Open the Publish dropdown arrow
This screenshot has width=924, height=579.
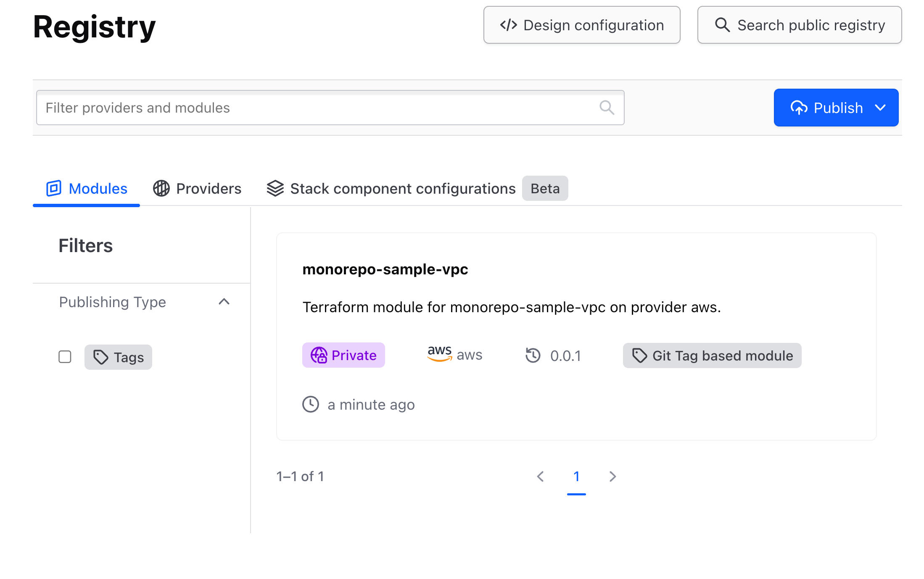point(880,108)
